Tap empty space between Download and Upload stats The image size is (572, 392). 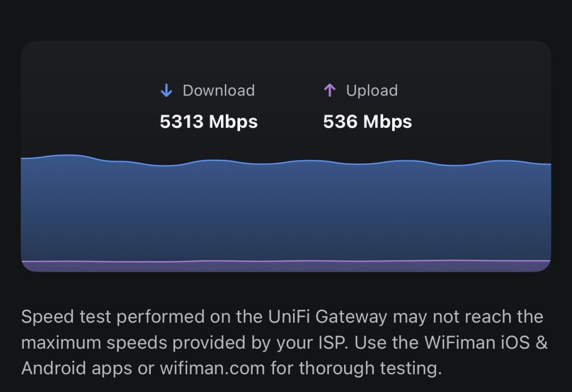290,106
